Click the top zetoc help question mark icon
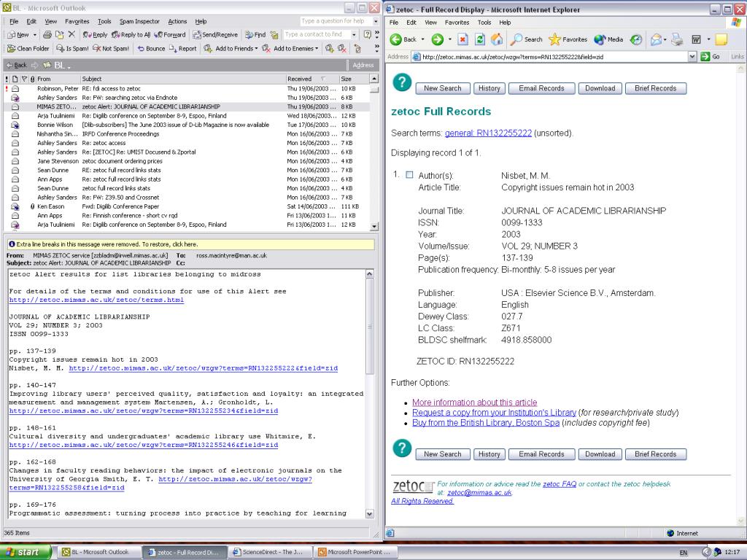The height and width of the screenshot is (560, 747). (x=402, y=82)
